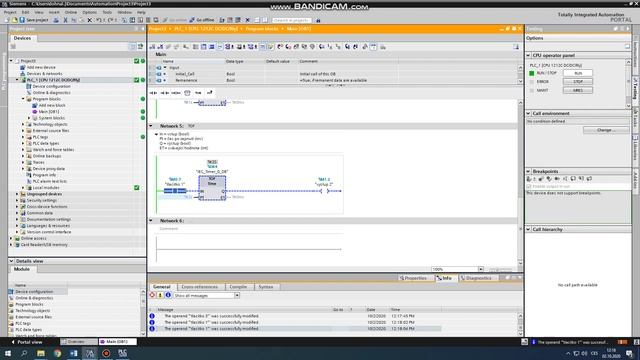Viewport: 640px width, 360px height.
Task: Click the Print icon in main toolbar
Action: click(56, 20)
